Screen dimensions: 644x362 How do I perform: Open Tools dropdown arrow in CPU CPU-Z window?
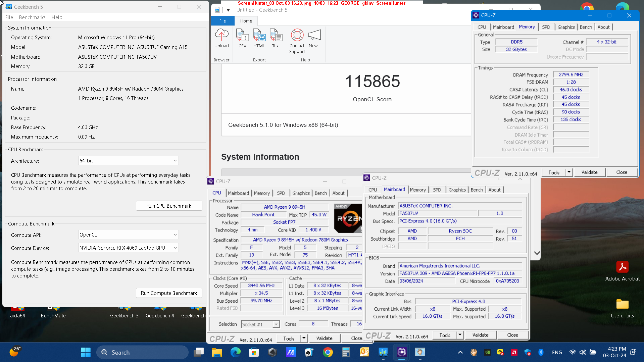pos(304,338)
